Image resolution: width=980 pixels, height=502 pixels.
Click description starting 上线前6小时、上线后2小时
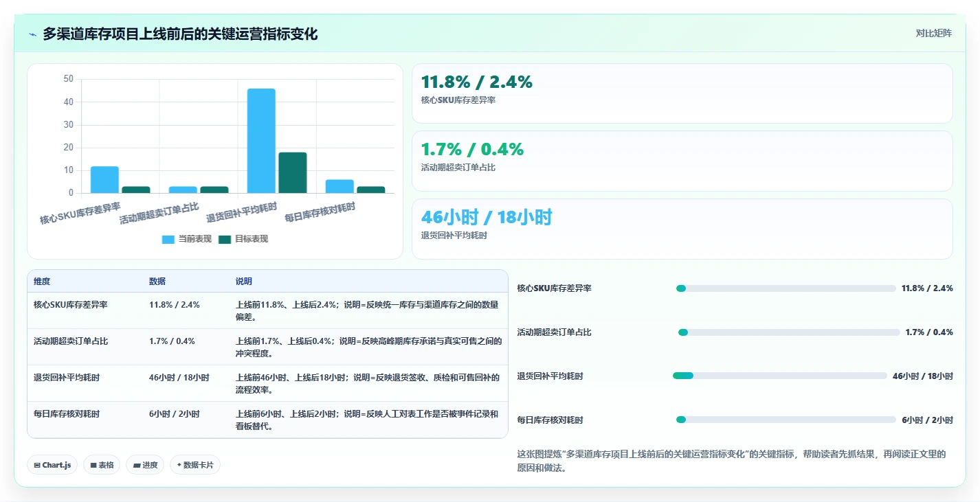click(368, 420)
